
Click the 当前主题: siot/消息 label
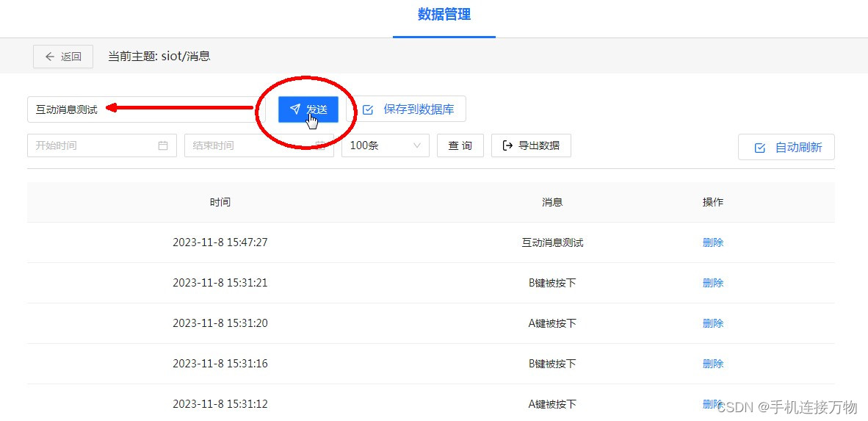pos(159,57)
